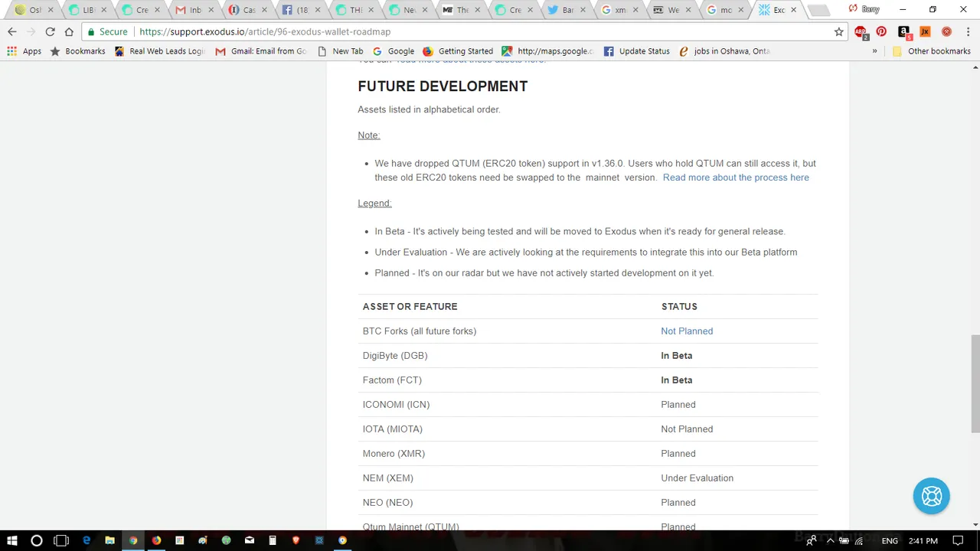Image resolution: width=980 pixels, height=551 pixels.
Task: Open the 'Not Planned' link for BTC Forks
Action: point(687,331)
